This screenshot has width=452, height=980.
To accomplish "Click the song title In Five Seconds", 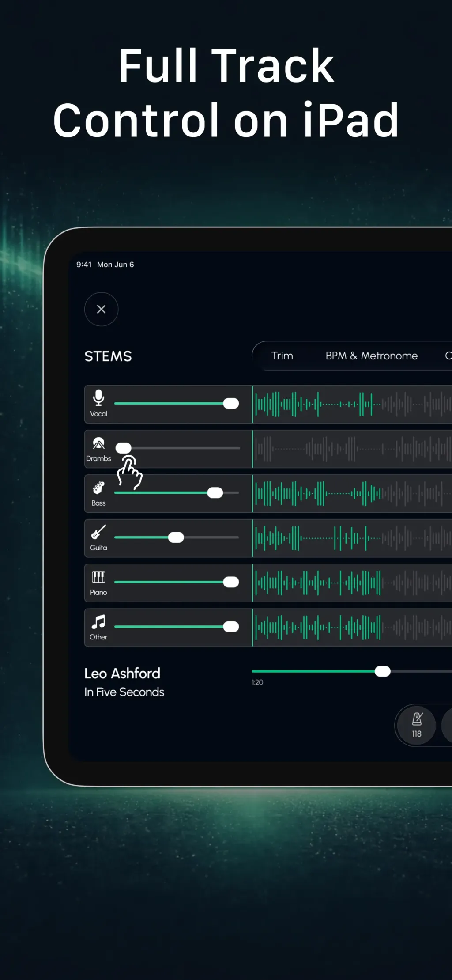I will [x=124, y=692].
